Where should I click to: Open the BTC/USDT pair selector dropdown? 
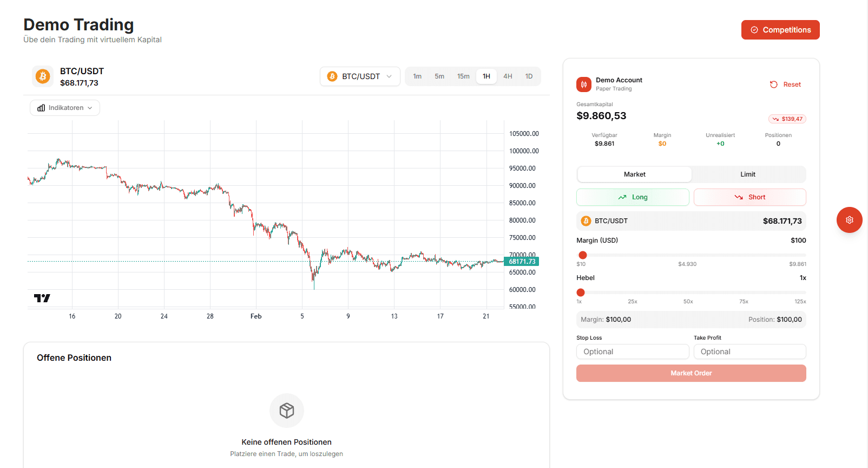click(x=360, y=76)
